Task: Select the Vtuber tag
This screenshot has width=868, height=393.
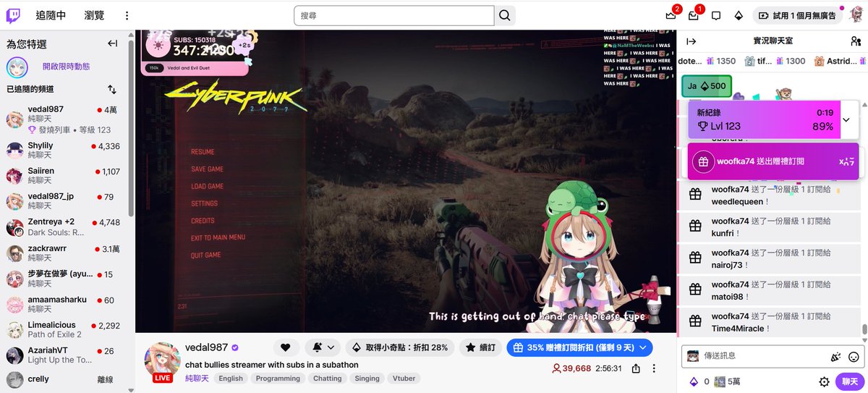Action: pyautogui.click(x=404, y=379)
